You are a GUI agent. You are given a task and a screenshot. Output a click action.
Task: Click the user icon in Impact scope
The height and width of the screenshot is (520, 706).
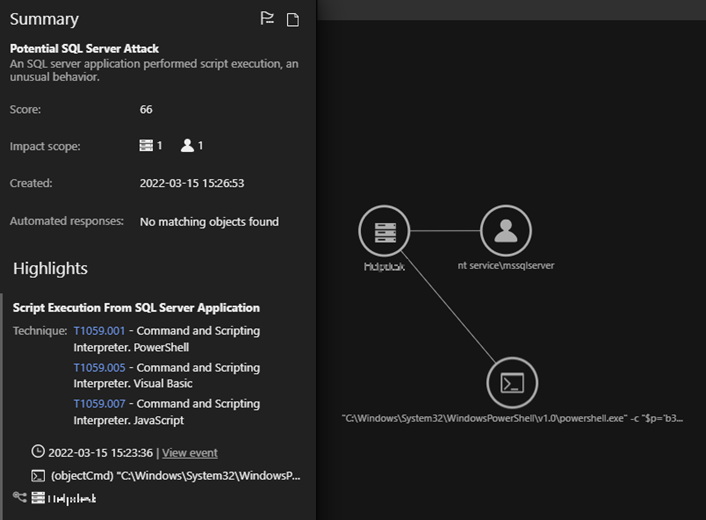click(x=187, y=146)
